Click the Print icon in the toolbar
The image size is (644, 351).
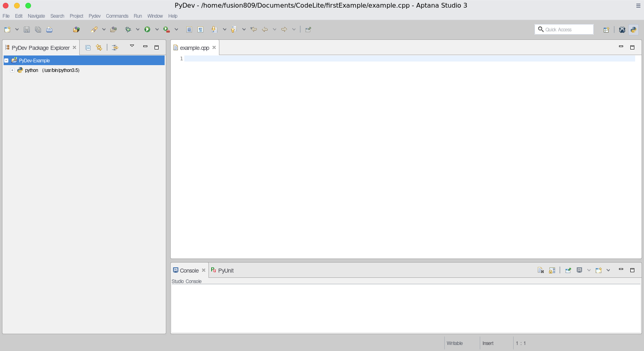tap(49, 29)
